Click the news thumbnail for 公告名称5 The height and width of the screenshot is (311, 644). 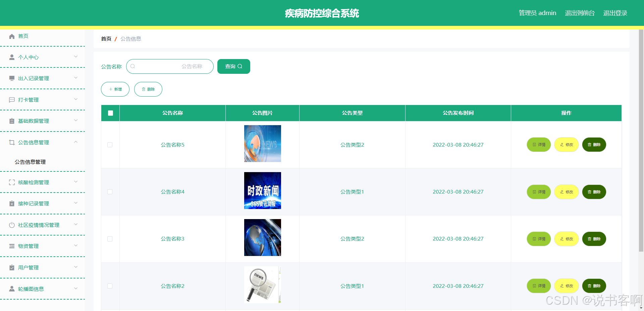coord(263,144)
